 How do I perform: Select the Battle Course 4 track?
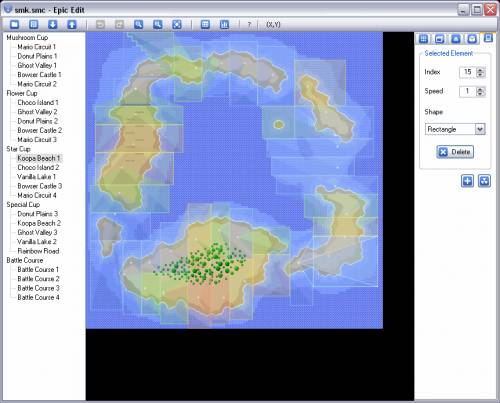coord(38,297)
